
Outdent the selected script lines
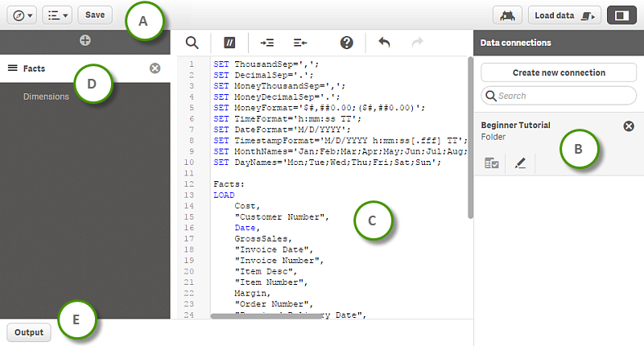coord(301,43)
